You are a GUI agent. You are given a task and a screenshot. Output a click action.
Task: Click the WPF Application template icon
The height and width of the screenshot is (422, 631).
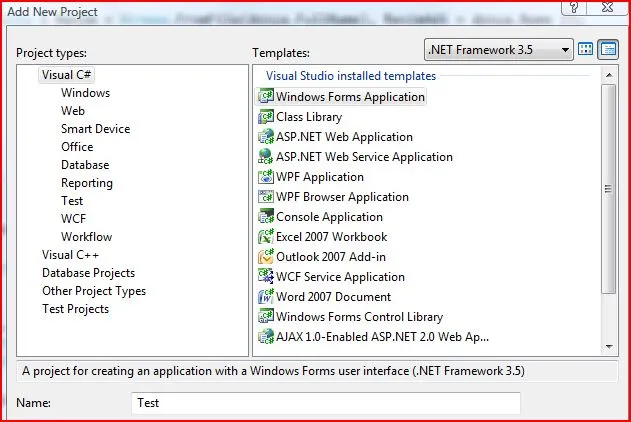click(x=266, y=177)
